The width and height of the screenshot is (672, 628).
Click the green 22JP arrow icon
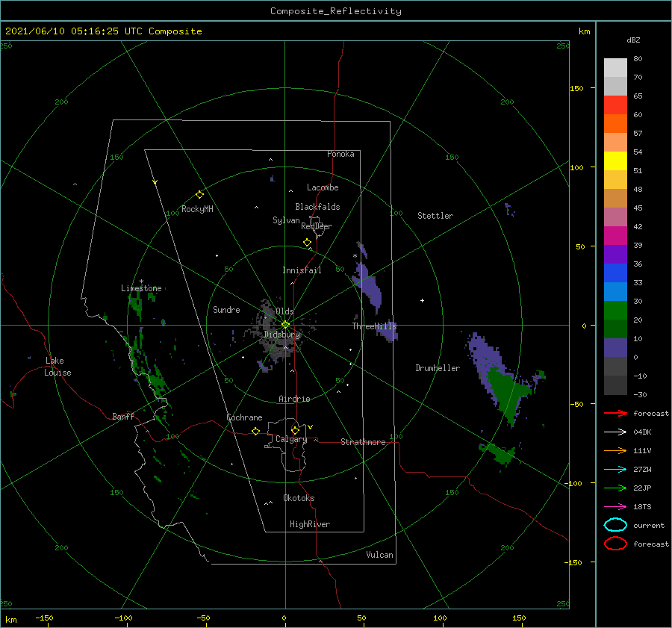coord(615,488)
